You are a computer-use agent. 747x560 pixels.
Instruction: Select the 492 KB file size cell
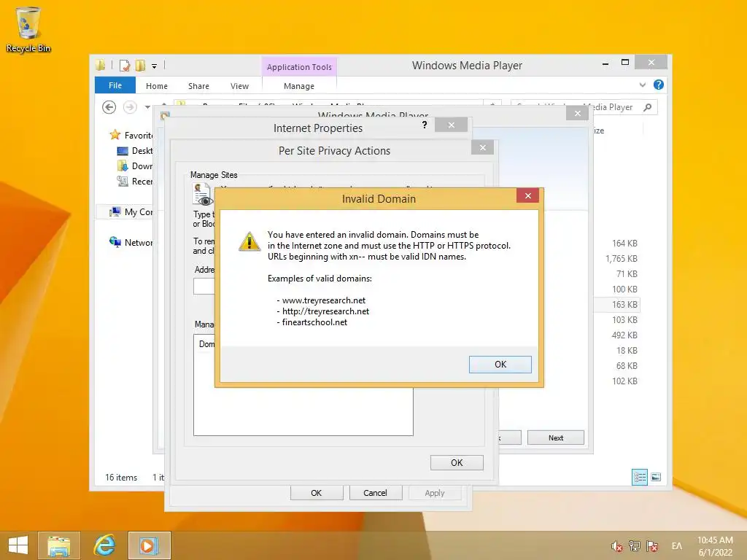tap(624, 335)
